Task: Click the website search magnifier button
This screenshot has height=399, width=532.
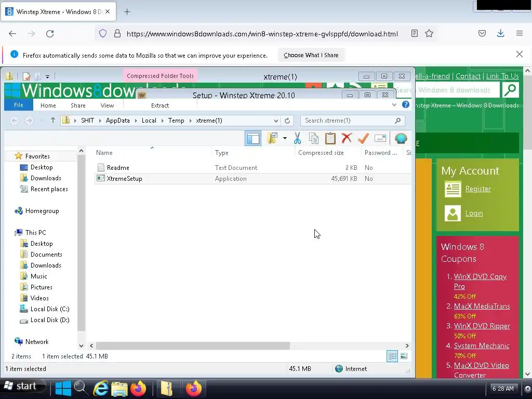Action: (511, 89)
